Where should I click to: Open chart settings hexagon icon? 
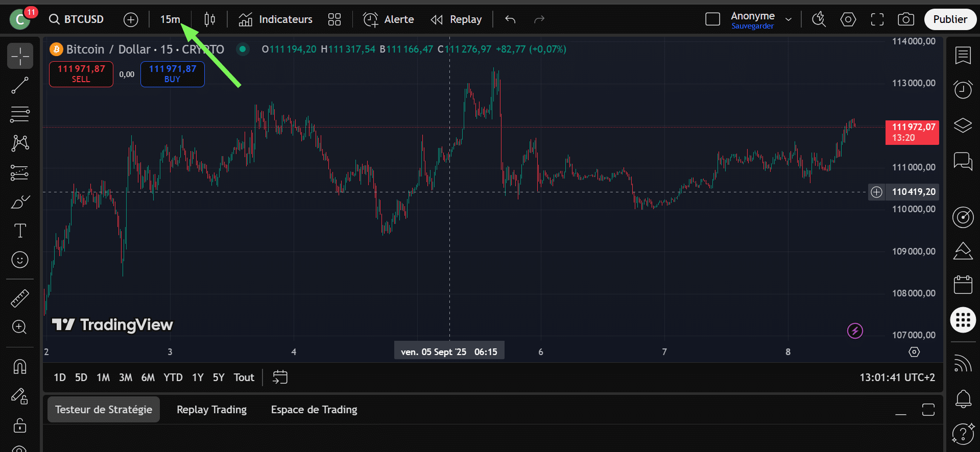848,19
